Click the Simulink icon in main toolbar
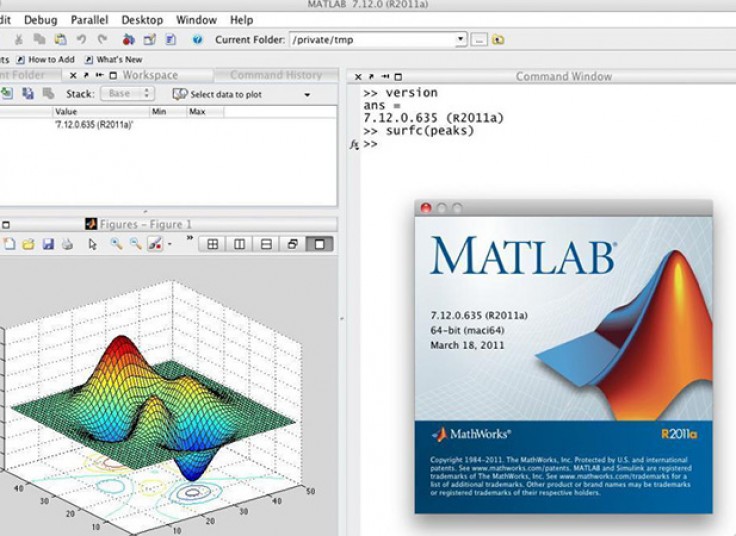The height and width of the screenshot is (536, 736). coord(128,40)
